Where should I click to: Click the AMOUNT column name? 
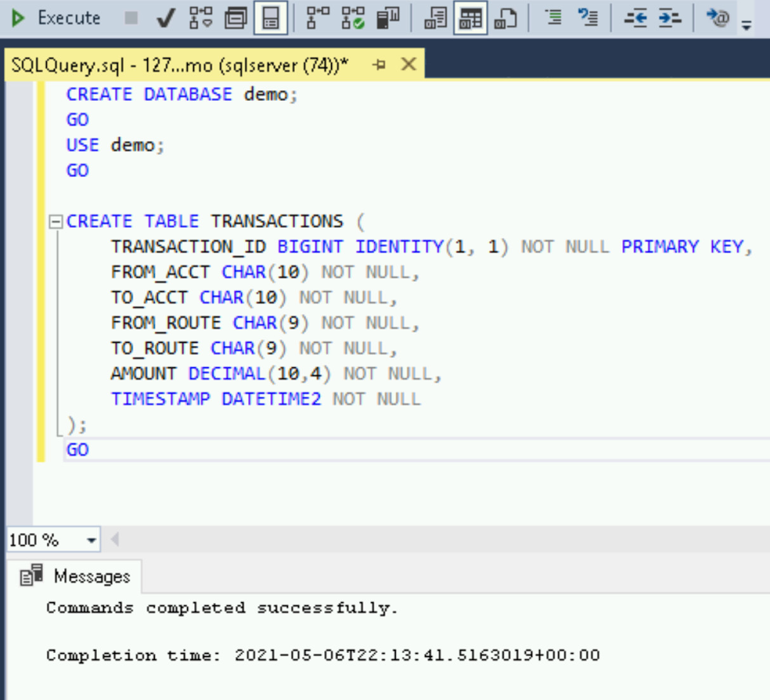143,373
